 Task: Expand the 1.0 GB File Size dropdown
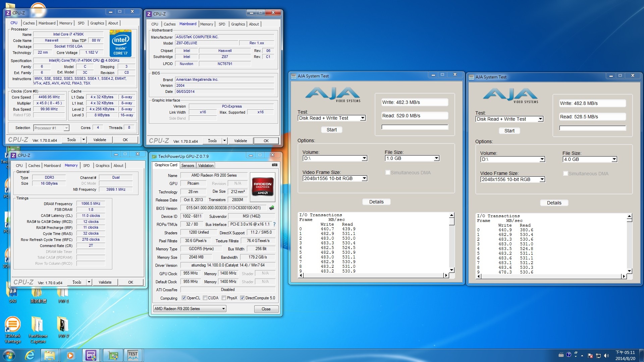pyautogui.click(x=436, y=158)
